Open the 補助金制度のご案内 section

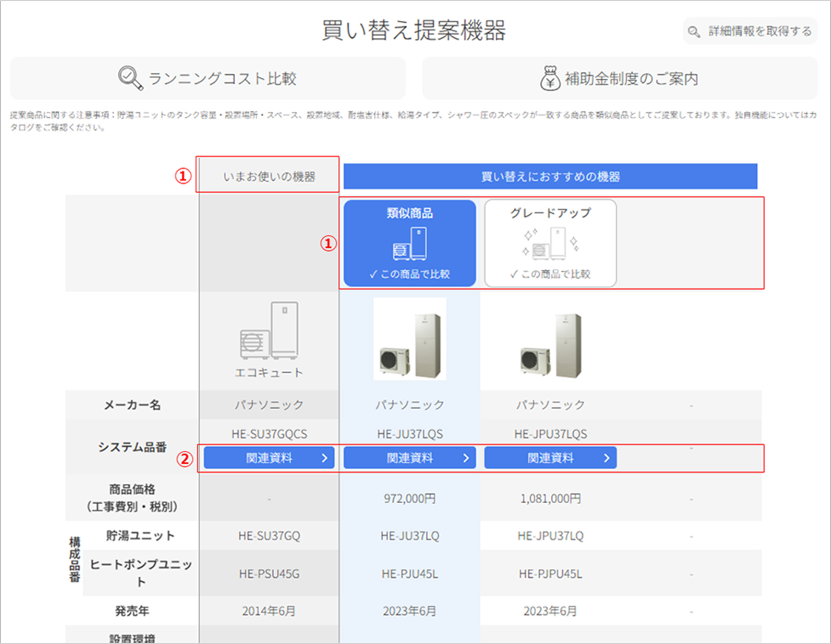[x=620, y=79]
